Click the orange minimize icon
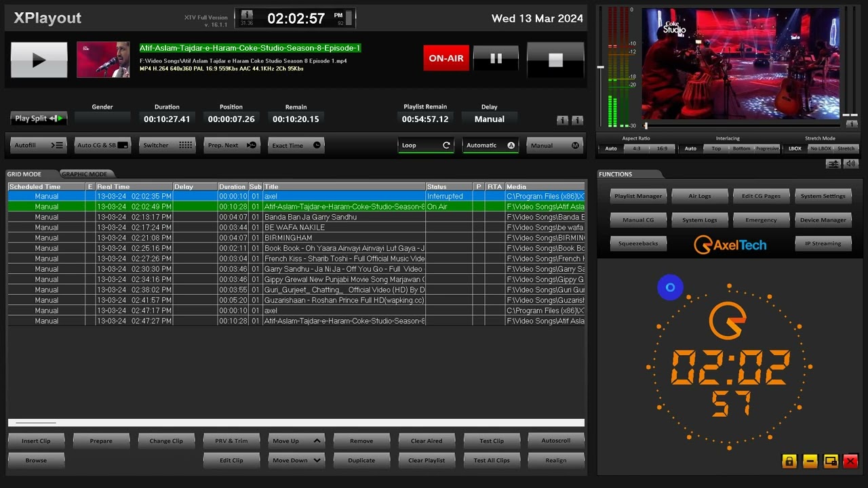The height and width of the screenshot is (488, 868). tap(810, 462)
